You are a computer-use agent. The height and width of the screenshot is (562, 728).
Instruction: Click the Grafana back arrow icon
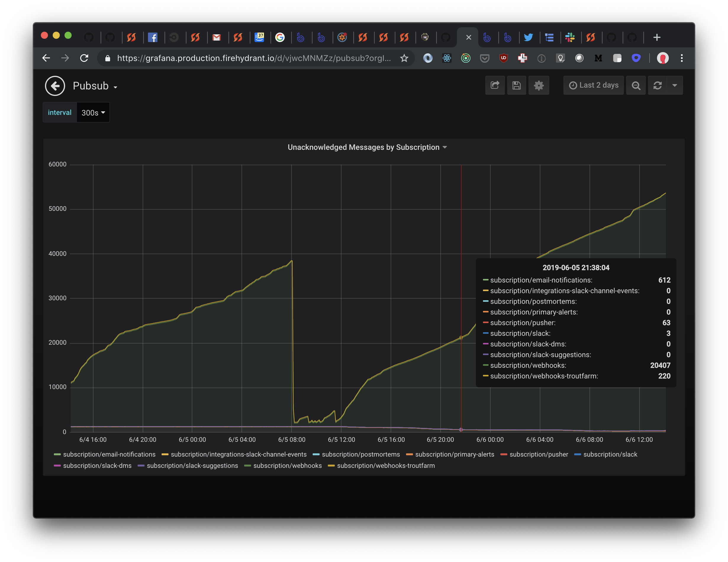pyautogui.click(x=55, y=86)
